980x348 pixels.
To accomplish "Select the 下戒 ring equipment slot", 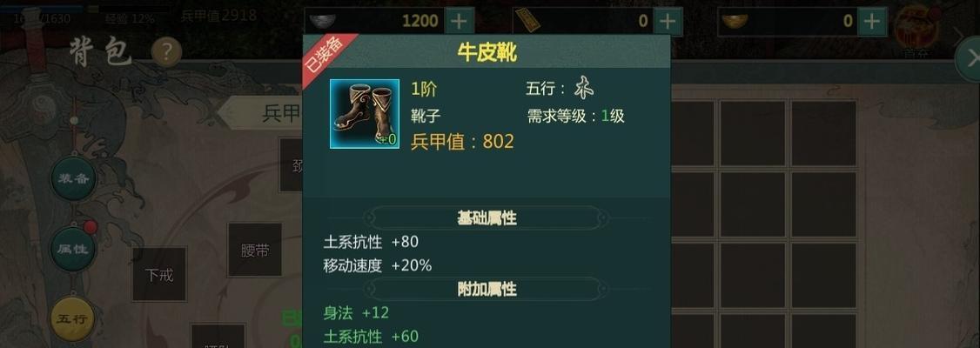I will coord(158,274).
